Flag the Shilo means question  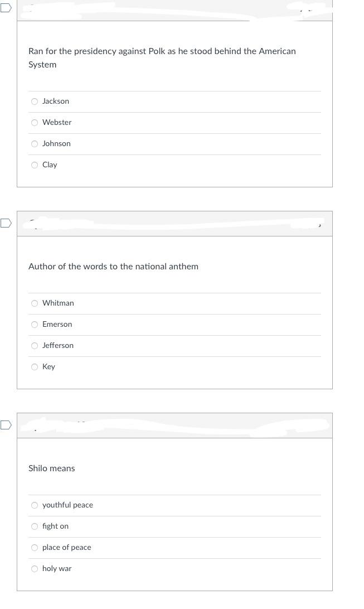pyautogui.click(x=6, y=426)
